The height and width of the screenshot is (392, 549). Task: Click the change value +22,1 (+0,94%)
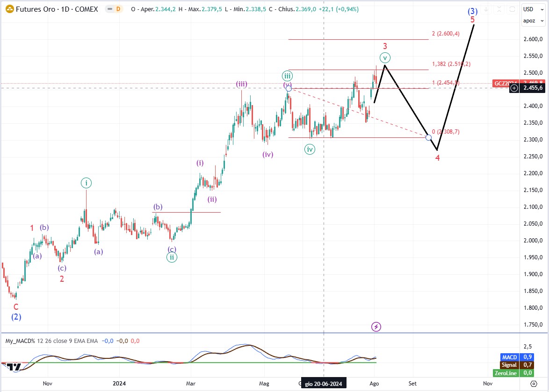click(x=339, y=9)
